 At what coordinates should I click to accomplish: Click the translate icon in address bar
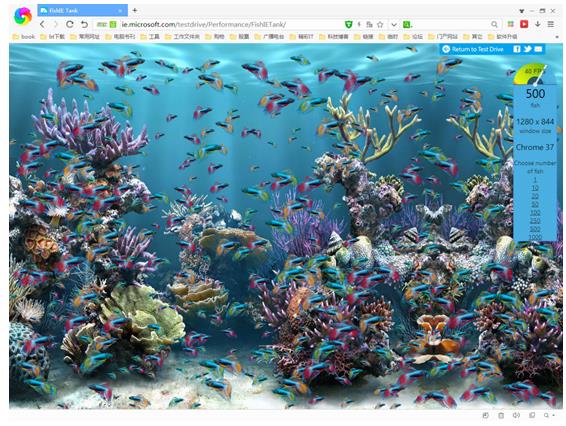(369, 25)
